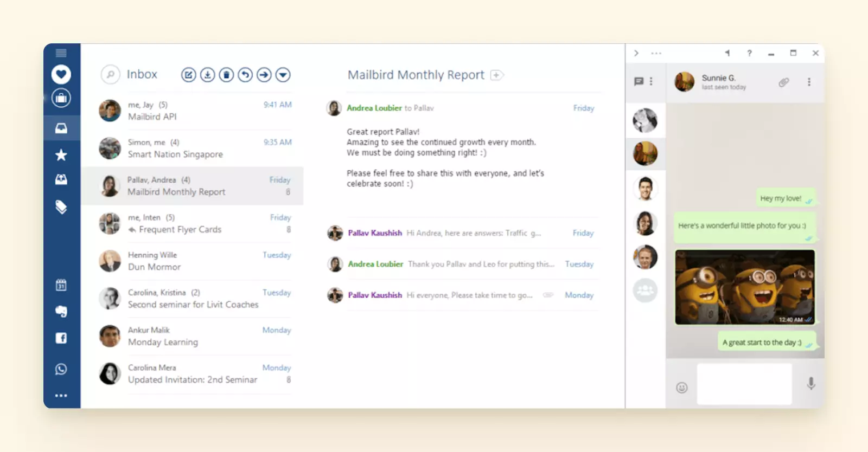The width and height of the screenshot is (868, 452).
Task: Open the group chat avatar
Action: coord(645,290)
